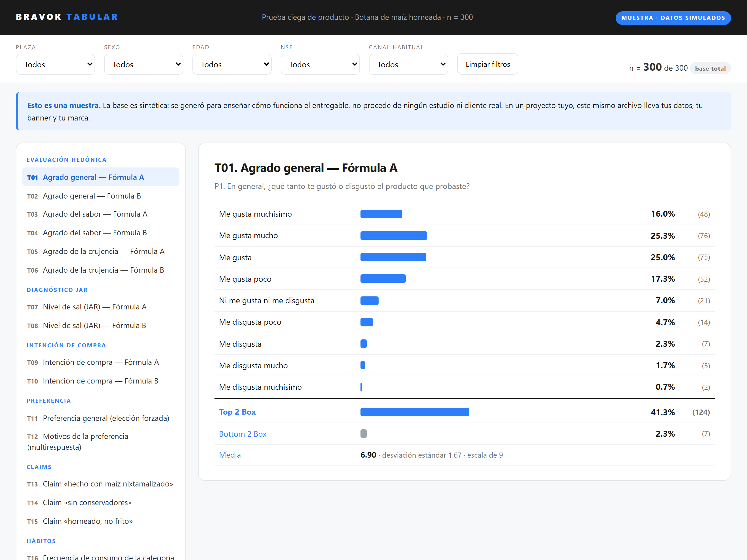747x560 pixels.
Task: Select T13 Claim «hecho con maíz nixtamalizado»
Action: pyautogui.click(x=101, y=484)
